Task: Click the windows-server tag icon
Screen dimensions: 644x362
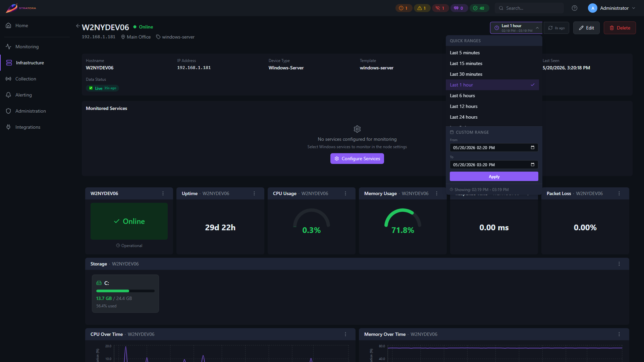Action: pos(158,37)
